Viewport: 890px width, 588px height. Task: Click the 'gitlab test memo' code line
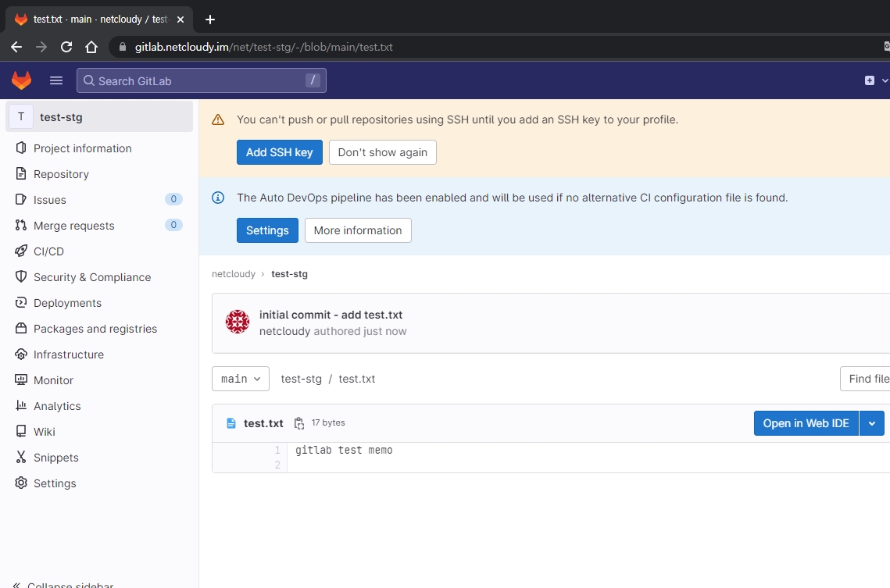pyautogui.click(x=344, y=451)
